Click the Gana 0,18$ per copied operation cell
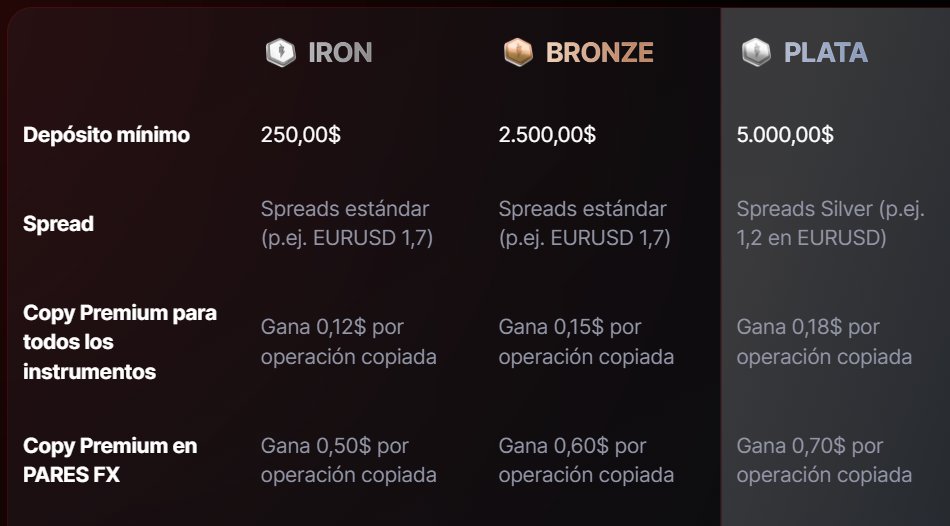The image size is (950, 526). tap(824, 342)
